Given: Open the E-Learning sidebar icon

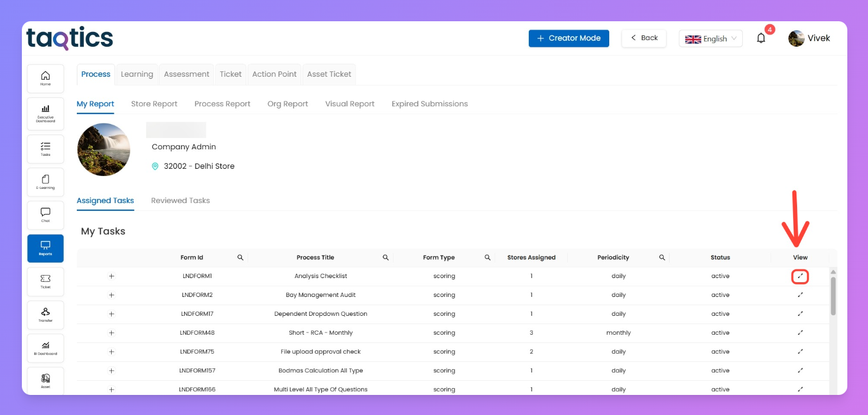Looking at the screenshot, I should (x=45, y=182).
